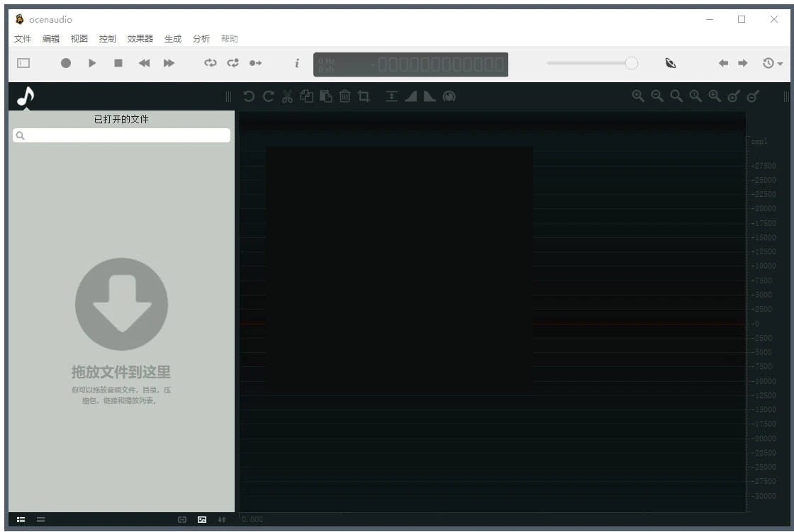Click the music note logo icon
The image size is (794, 532).
pos(26,96)
